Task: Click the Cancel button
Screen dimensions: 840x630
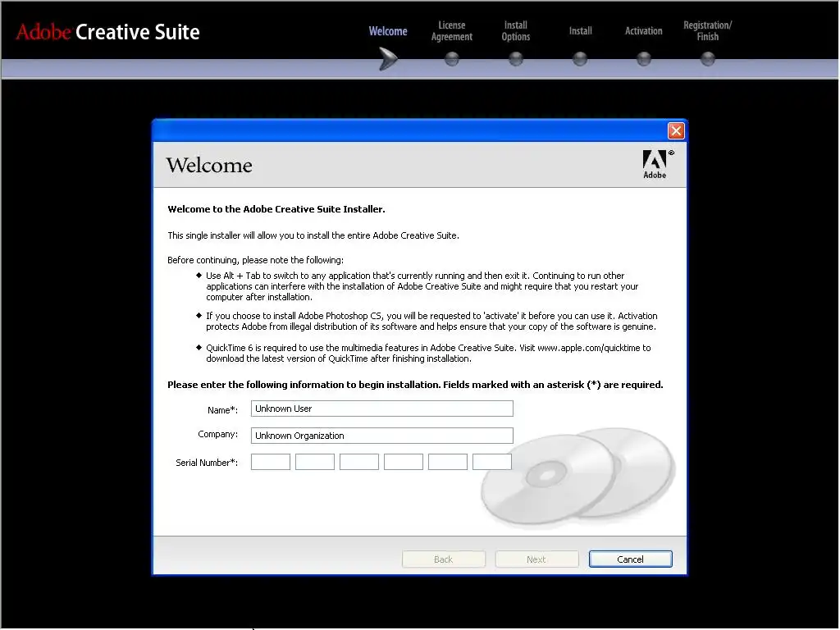Action: [631, 559]
